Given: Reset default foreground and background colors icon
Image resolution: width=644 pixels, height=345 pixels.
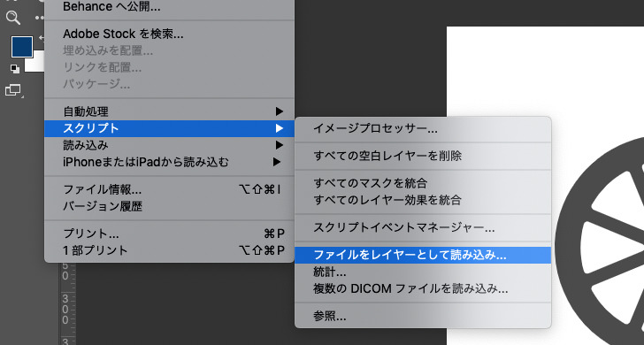Looking at the screenshot, I should 15,69.
